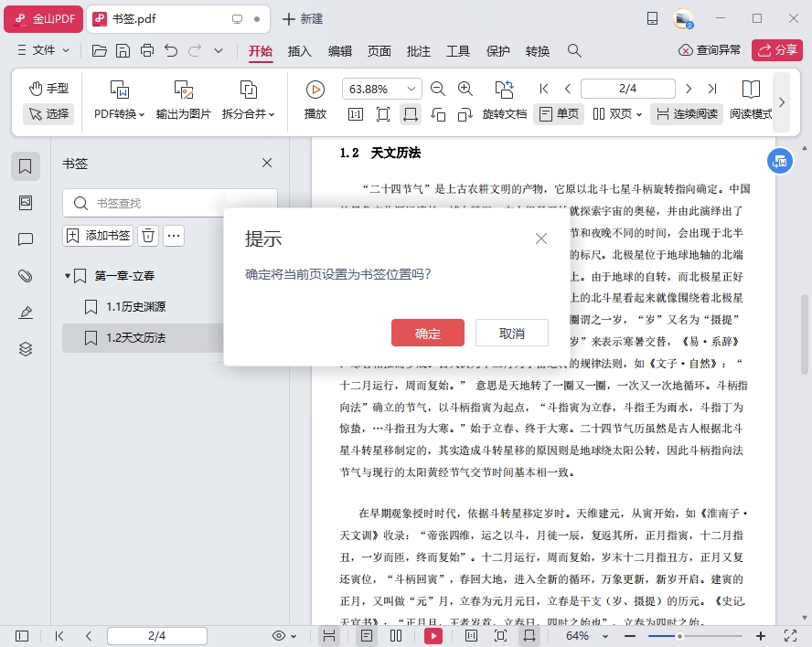
Task: Confirm with the 确定 button
Action: point(427,333)
